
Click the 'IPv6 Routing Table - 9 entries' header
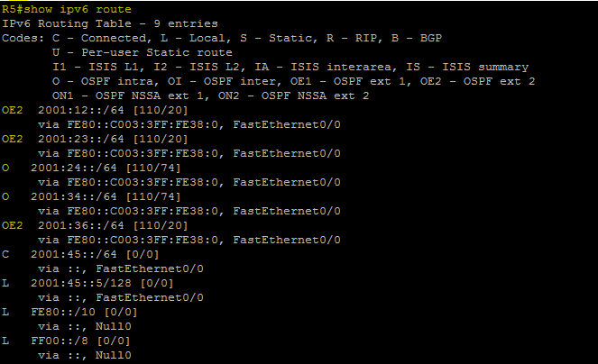tap(110, 23)
